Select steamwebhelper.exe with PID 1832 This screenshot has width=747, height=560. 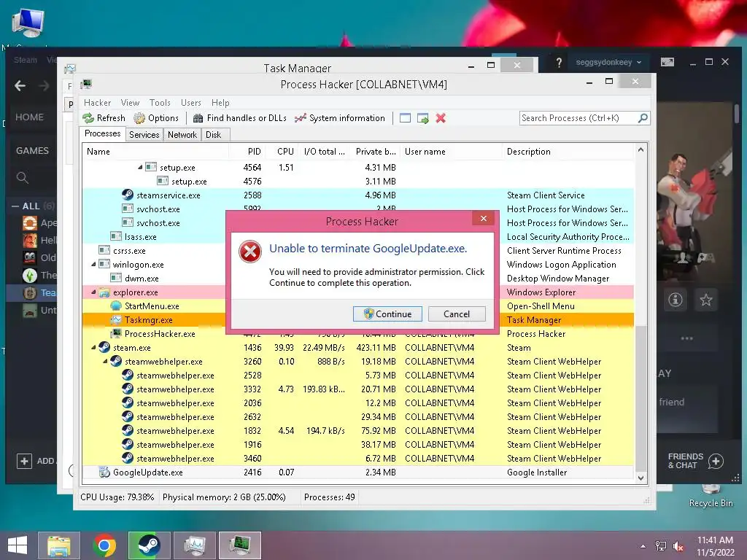point(358,430)
